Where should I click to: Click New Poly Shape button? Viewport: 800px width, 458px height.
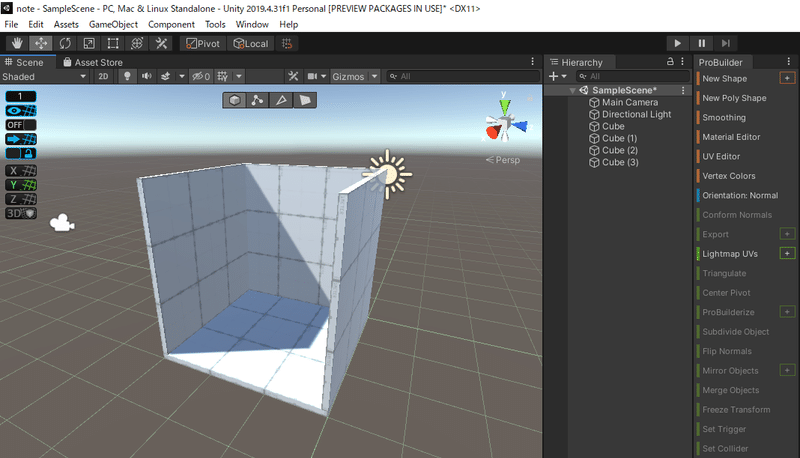(x=734, y=98)
